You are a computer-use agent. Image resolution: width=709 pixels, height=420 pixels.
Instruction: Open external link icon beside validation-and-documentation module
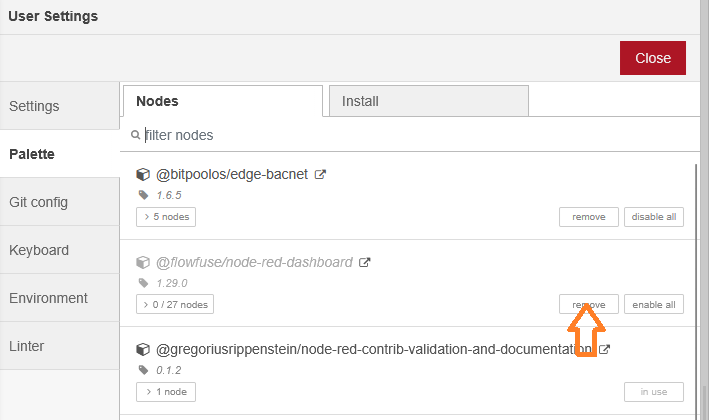click(x=604, y=350)
